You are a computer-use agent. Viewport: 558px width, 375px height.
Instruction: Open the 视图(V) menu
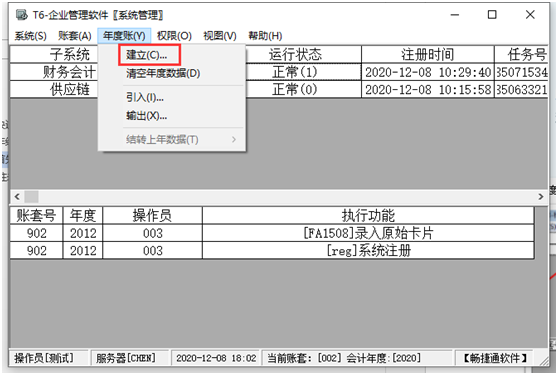220,36
